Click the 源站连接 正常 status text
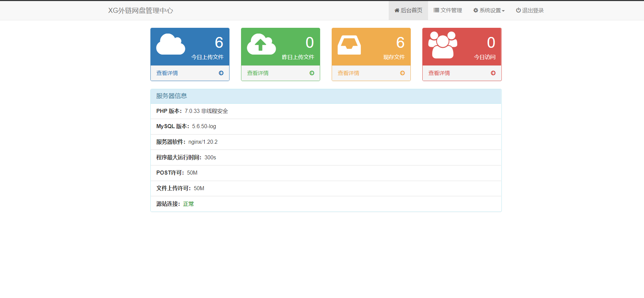Viewport: 644px width, 298px height. pos(188,204)
